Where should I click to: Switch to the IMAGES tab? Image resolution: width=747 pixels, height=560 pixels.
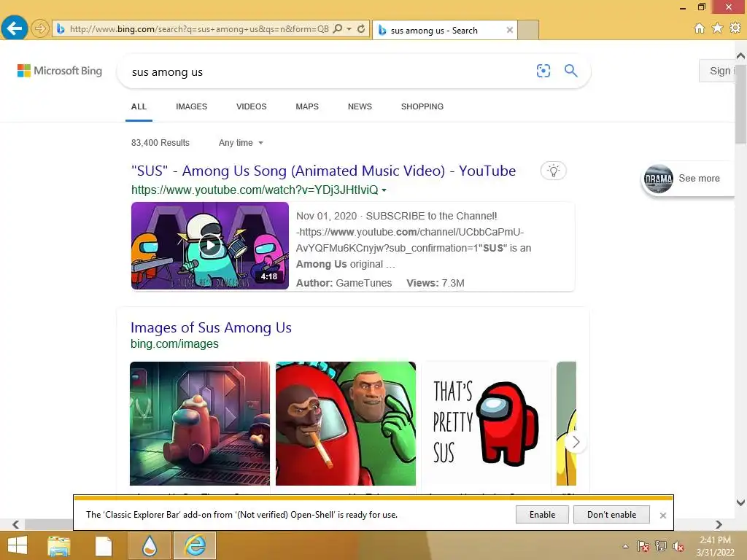(x=192, y=106)
